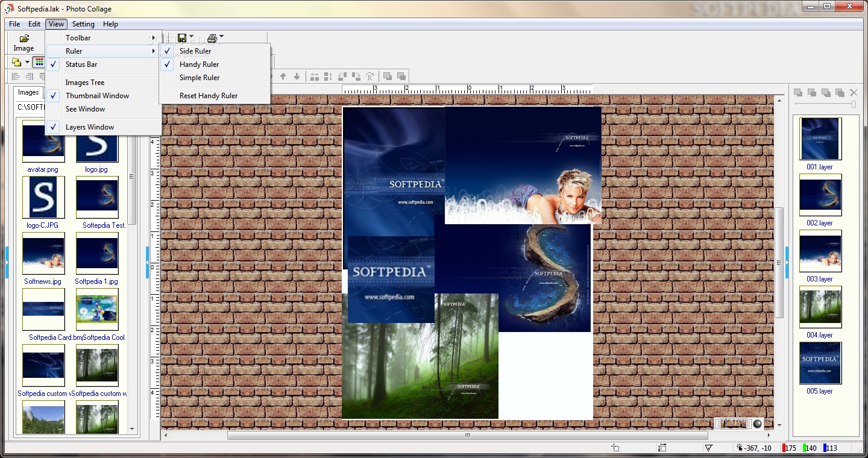Click the colored grid thumbnails icon

pyautogui.click(x=39, y=62)
